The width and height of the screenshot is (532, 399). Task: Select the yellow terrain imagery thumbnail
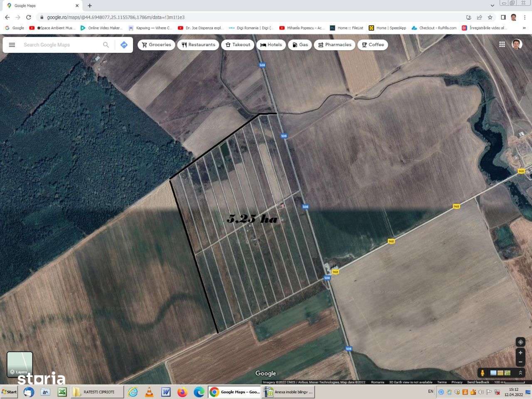point(500,373)
